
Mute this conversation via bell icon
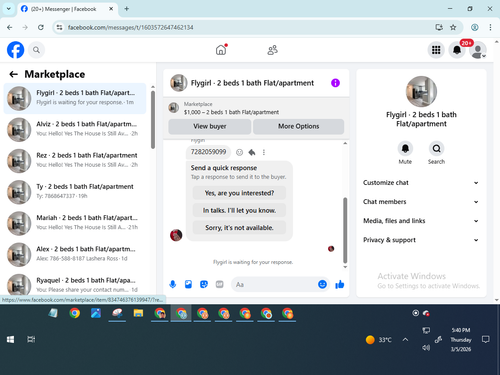click(405, 148)
